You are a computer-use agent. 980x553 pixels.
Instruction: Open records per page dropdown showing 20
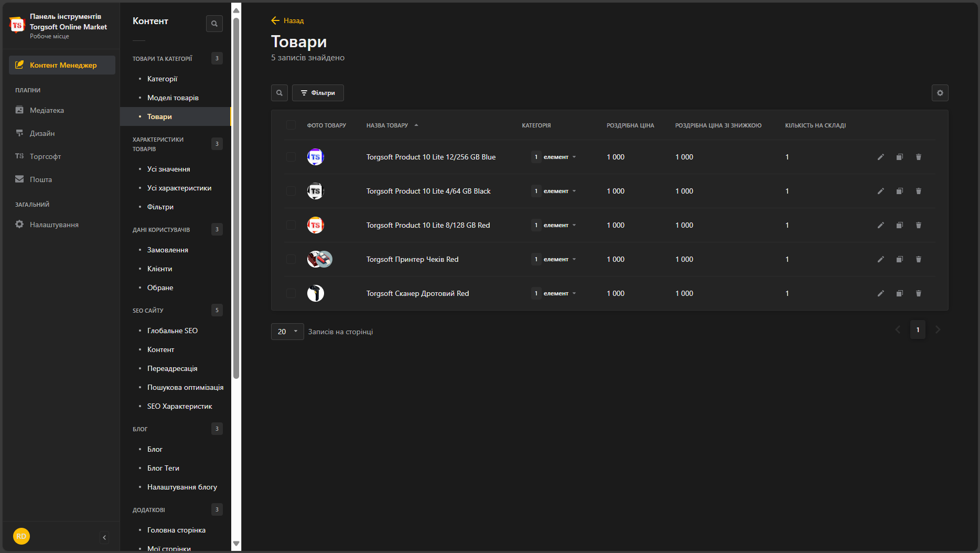point(287,332)
